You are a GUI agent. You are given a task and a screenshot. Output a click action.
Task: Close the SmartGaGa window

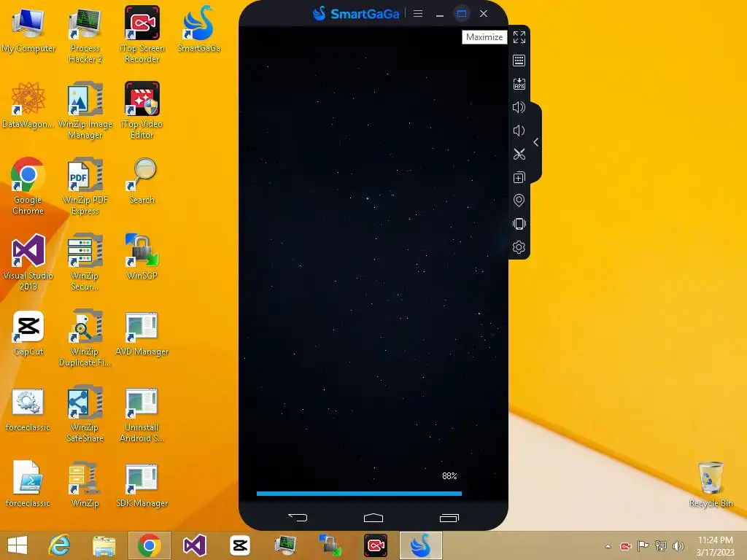tap(484, 13)
